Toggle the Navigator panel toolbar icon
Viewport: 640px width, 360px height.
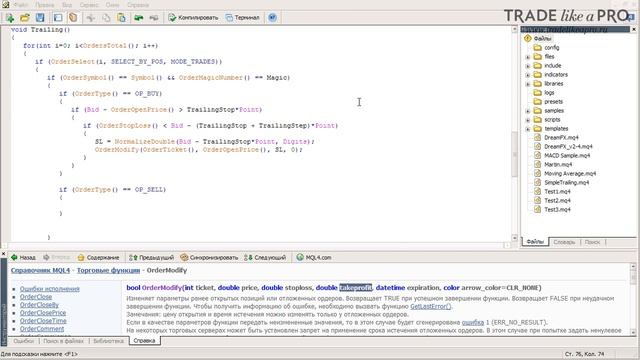58,18
